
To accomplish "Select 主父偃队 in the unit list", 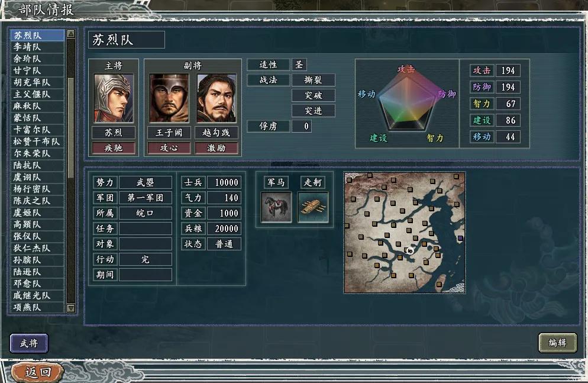I will tap(37, 94).
